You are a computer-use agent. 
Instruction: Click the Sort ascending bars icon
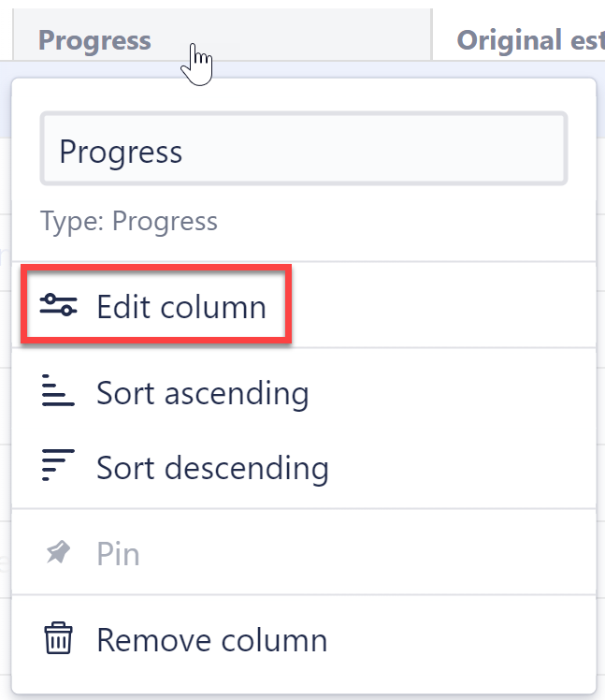pyautogui.click(x=58, y=392)
